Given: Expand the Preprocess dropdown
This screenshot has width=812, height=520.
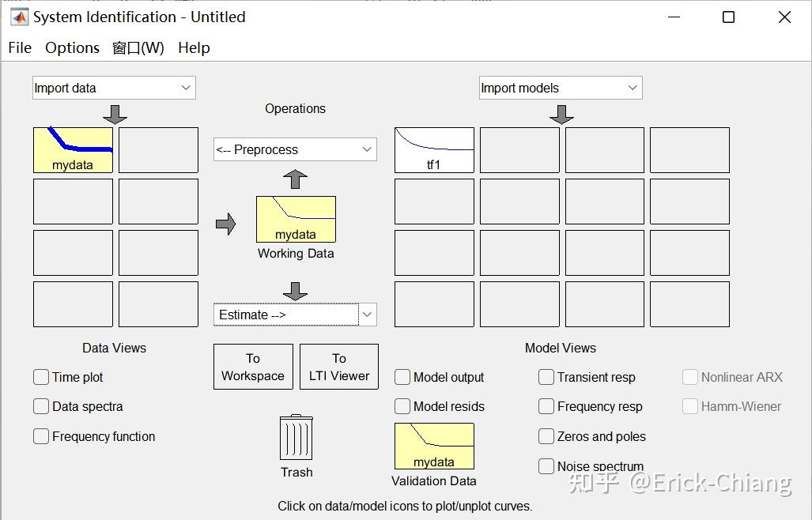Looking at the screenshot, I should 295,149.
